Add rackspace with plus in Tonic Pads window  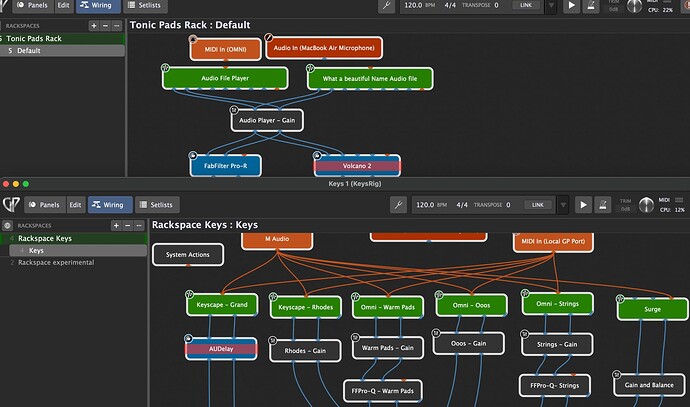click(94, 26)
